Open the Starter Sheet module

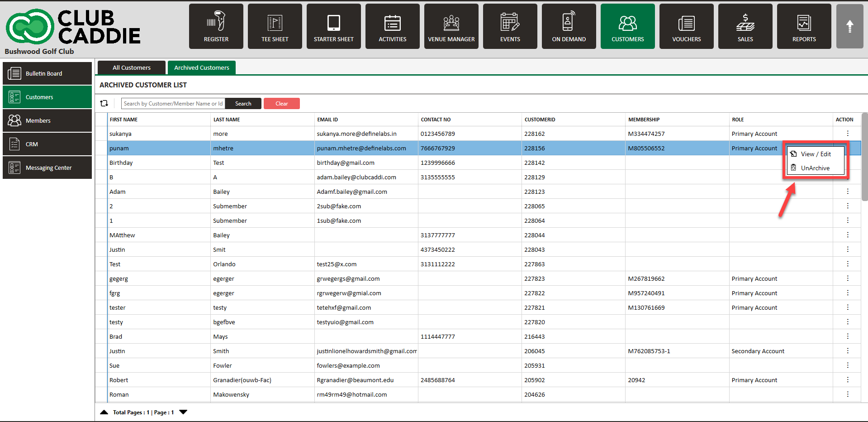(x=333, y=26)
